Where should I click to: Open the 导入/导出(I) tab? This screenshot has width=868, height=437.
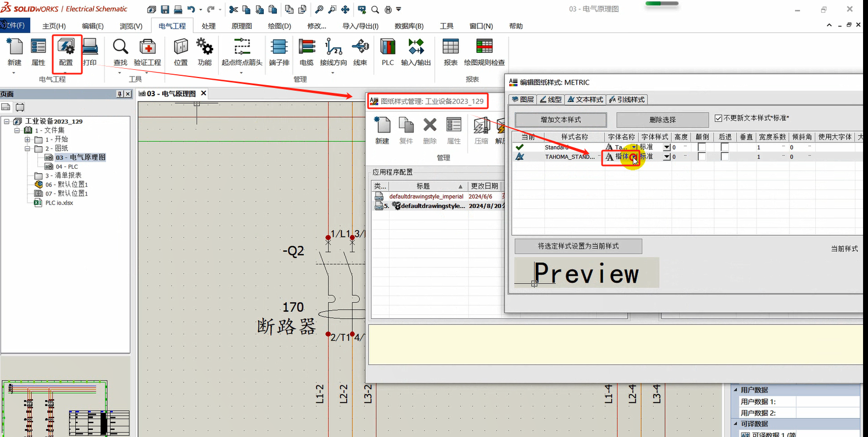tap(360, 26)
